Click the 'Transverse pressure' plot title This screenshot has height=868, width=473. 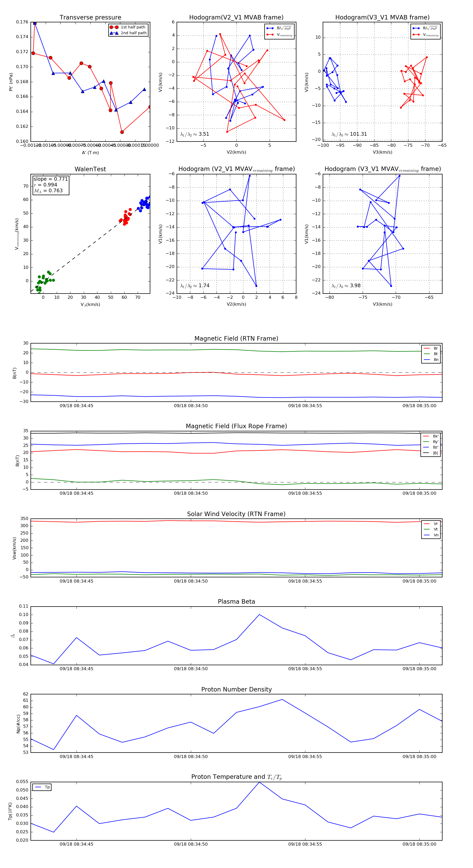pyautogui.click(x=90, y=18)
